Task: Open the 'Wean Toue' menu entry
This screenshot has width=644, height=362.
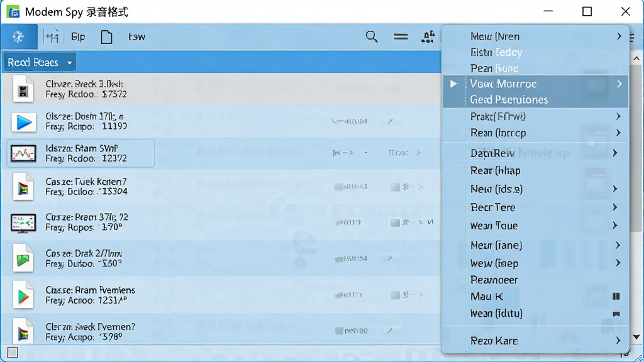Action: click(x=494, y=226)
